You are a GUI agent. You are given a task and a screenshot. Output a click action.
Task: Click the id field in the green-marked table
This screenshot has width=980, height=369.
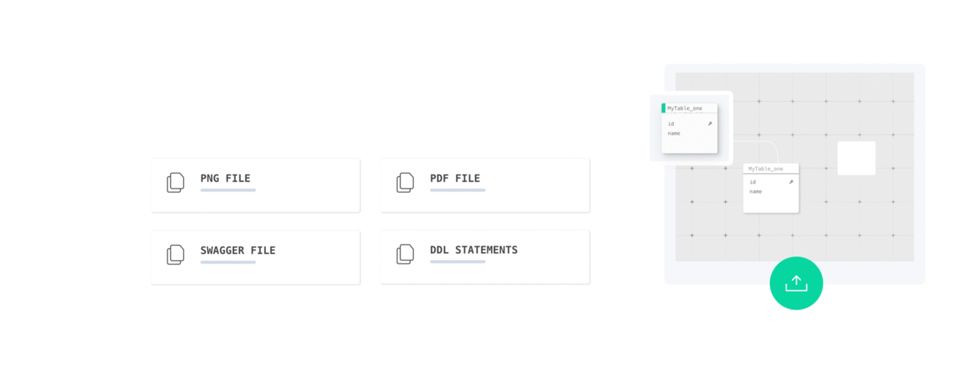(x=671, y=124)
